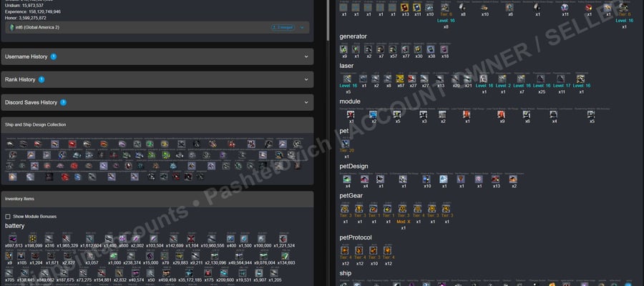
Task: Click the Experience: 158,120,749,946 text
Action: coord(33,12)
